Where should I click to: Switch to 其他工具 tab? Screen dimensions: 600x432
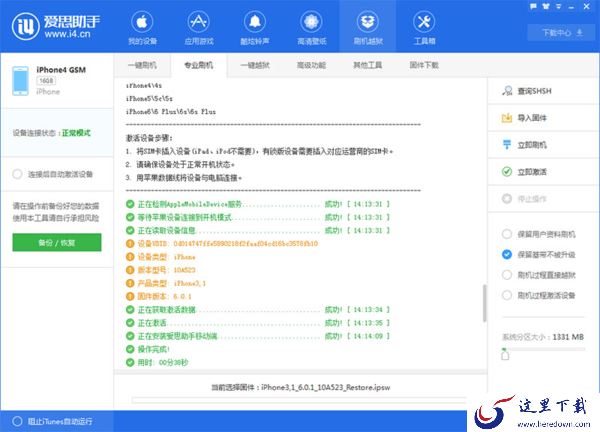pos(368,65)
